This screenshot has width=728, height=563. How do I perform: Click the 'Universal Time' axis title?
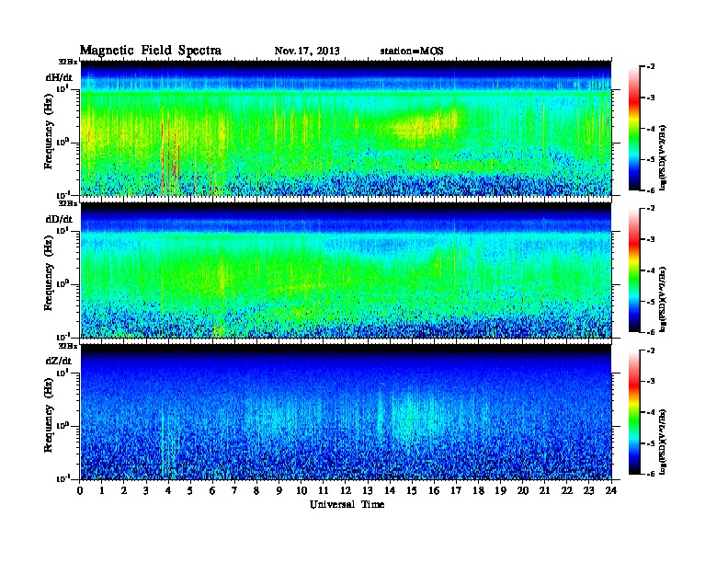pos(347,504)
